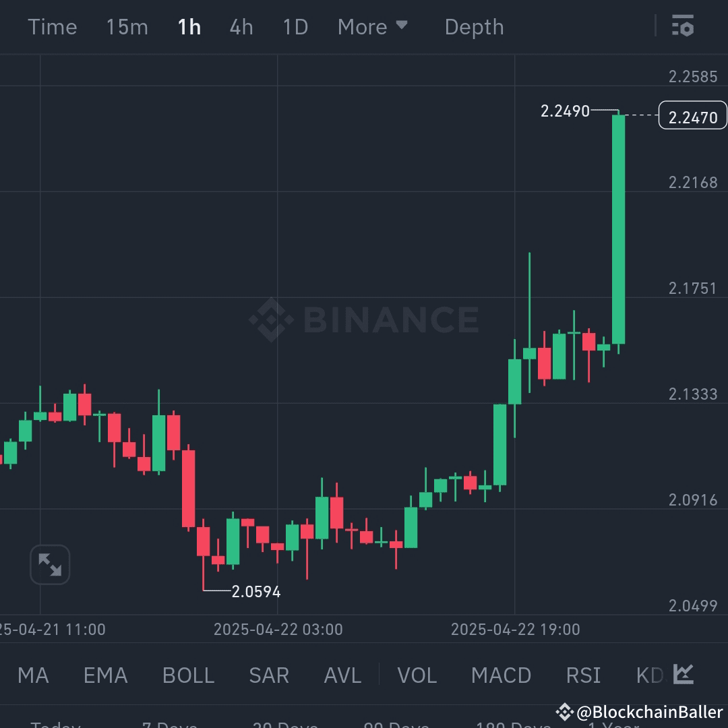This screenshot has height=728, width=728.
Task: Switch to the 4h timeframe tab
Action: pos(241,26)
